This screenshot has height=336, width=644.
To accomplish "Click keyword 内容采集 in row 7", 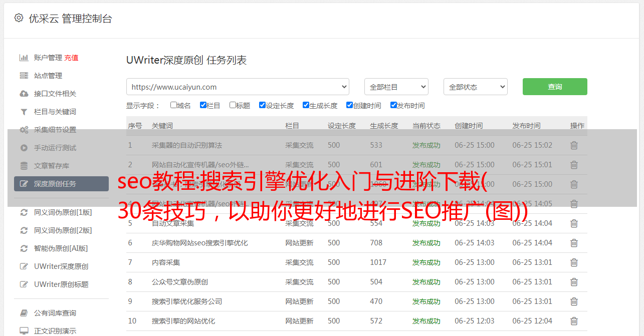I will (x=166, y=262).
